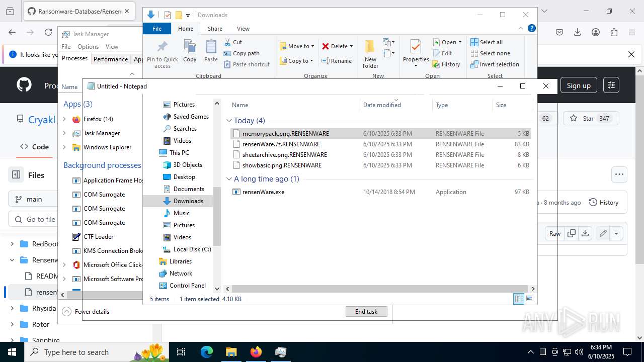This screenshot has height=362, width=644.
Task: Open main branch dropdown
Action: [x=33, y=199]
